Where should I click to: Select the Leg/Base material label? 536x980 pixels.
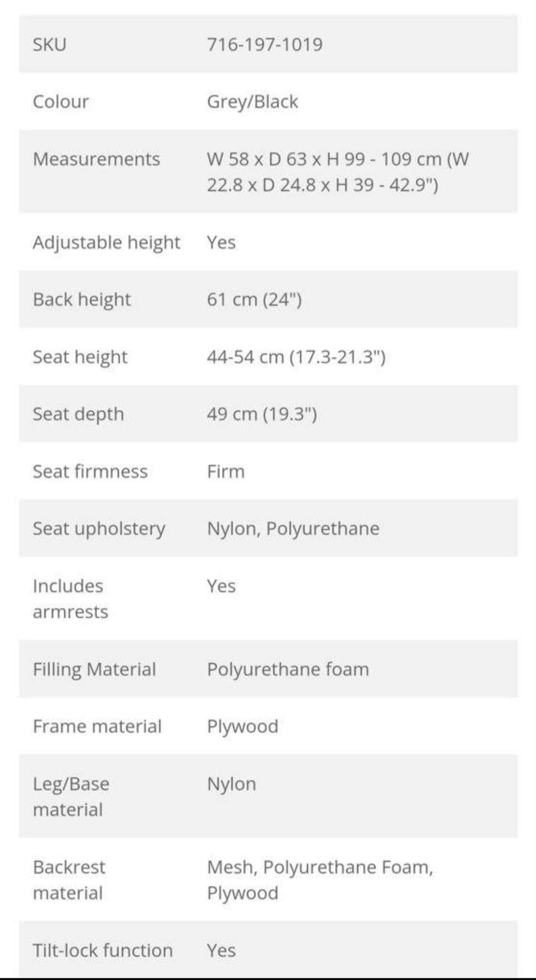tap(71, 796)
